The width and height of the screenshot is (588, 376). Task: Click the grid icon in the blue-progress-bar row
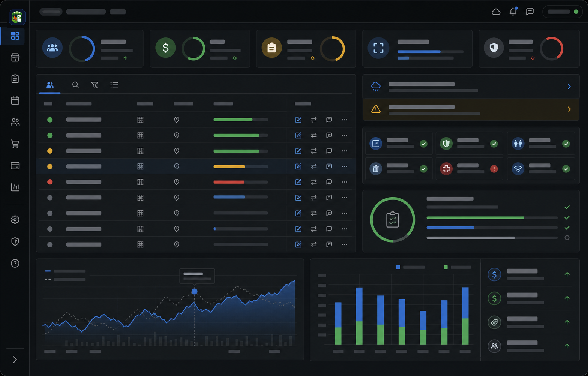[140, 198]
